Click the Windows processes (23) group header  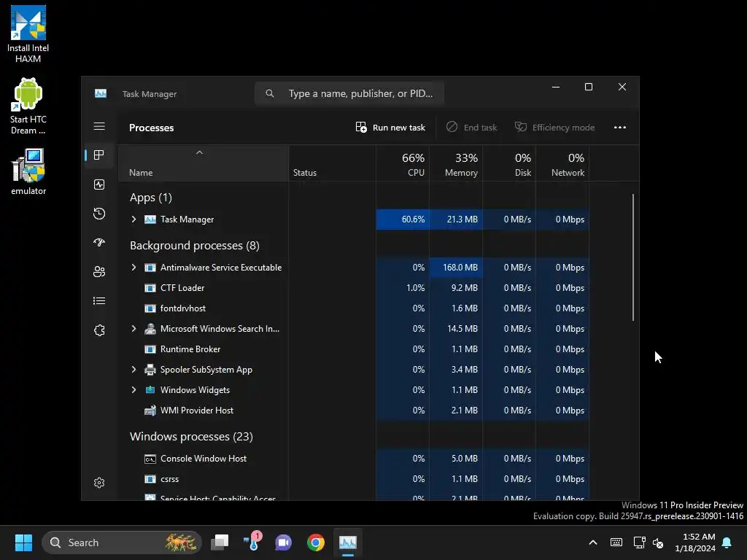(x=191, y=436)
